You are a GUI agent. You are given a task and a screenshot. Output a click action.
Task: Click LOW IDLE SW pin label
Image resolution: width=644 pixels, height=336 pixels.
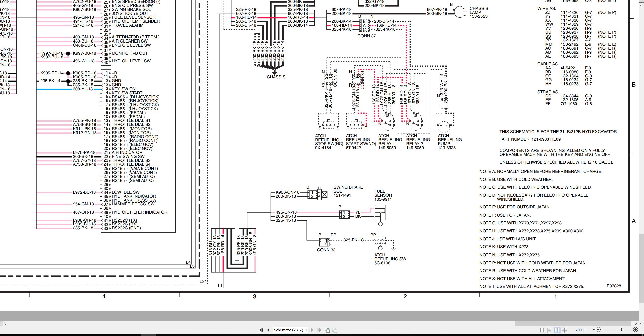pos(126,192)
